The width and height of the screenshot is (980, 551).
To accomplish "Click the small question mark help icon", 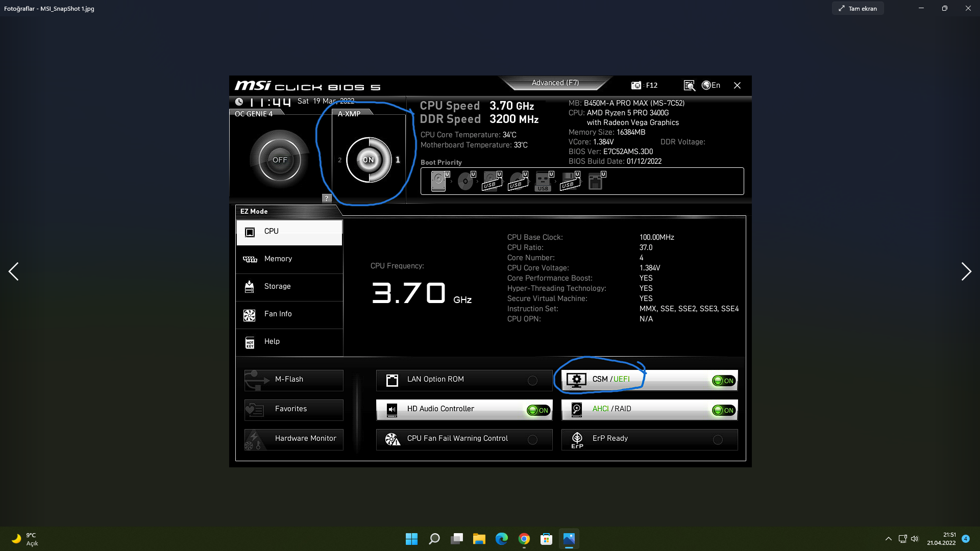I will coord(327,198).
